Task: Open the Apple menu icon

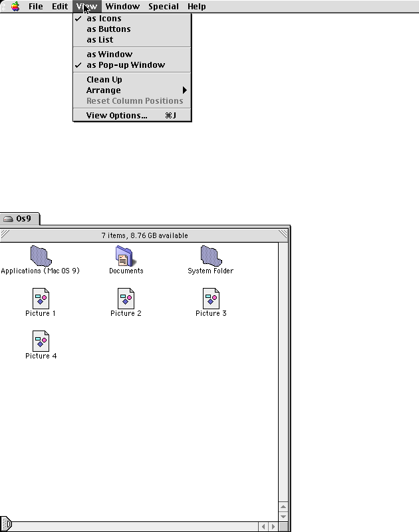Action: 15,7
